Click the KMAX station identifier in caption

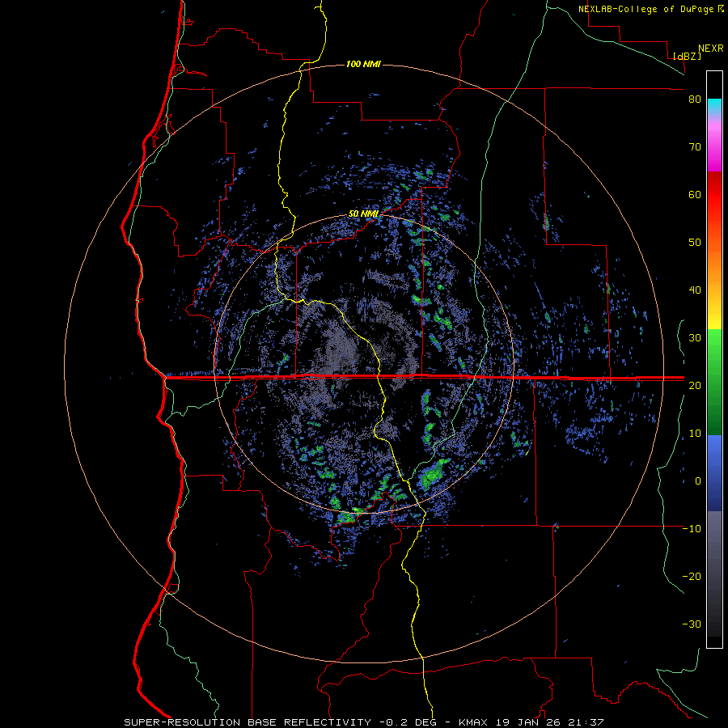click(473, 722)
